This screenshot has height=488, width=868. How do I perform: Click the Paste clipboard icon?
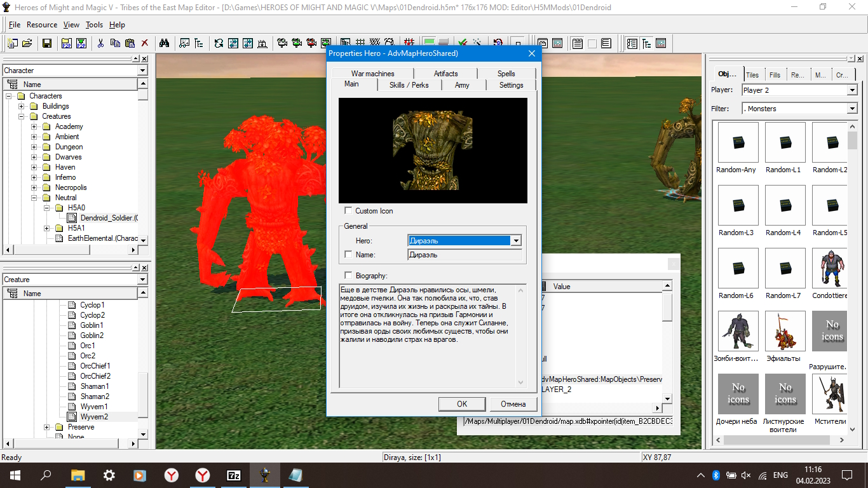[x=130, y=43]
